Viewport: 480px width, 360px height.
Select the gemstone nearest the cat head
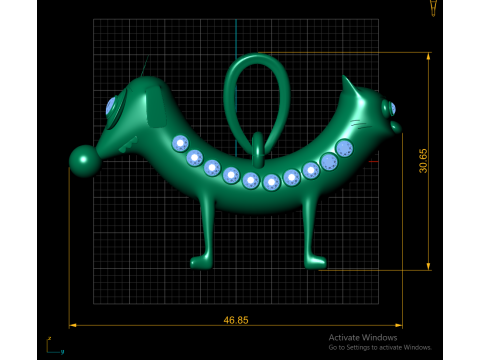coord(344,148)
